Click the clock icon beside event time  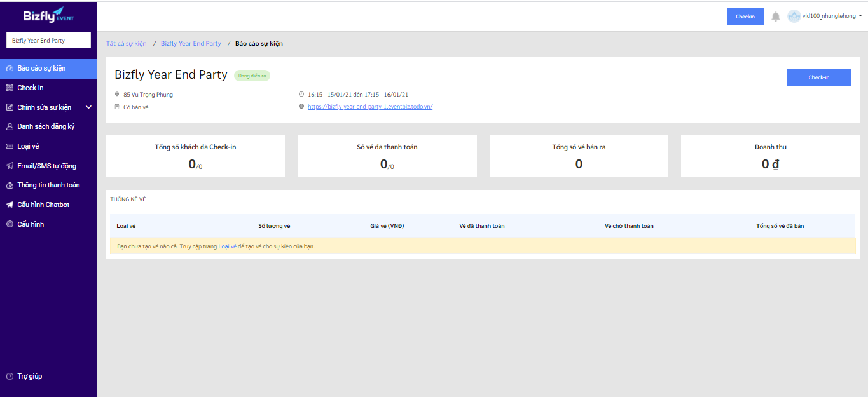point(301,95)
